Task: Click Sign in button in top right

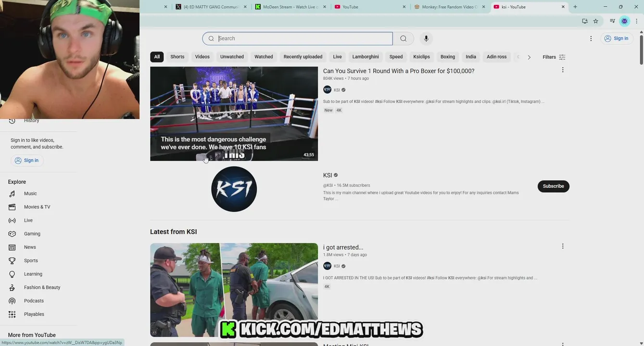Action: point(617,38)
